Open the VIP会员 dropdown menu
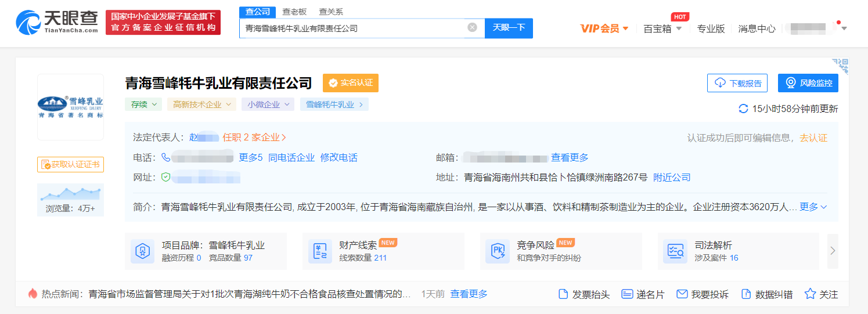The width and height of the screenshot is (868, 314). (x=604, y=28)
